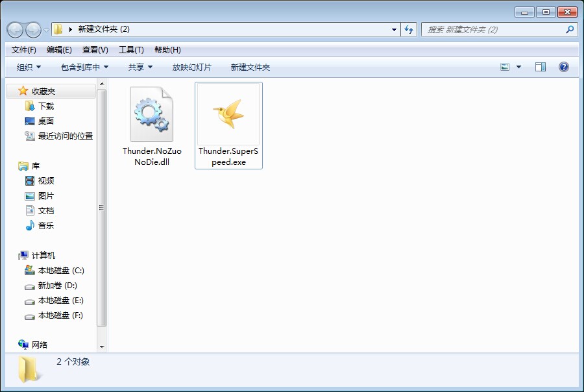Open the 编辑(E) menu
Image resolution: width=584 pixels, height=392 pixels.
click(59, 49)
